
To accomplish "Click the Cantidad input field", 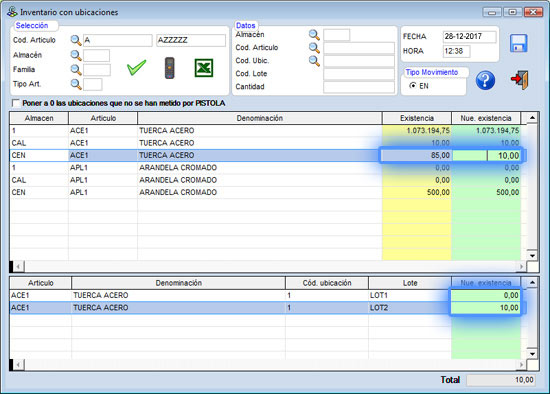I will pyautogui.click(x=359, y=87).
